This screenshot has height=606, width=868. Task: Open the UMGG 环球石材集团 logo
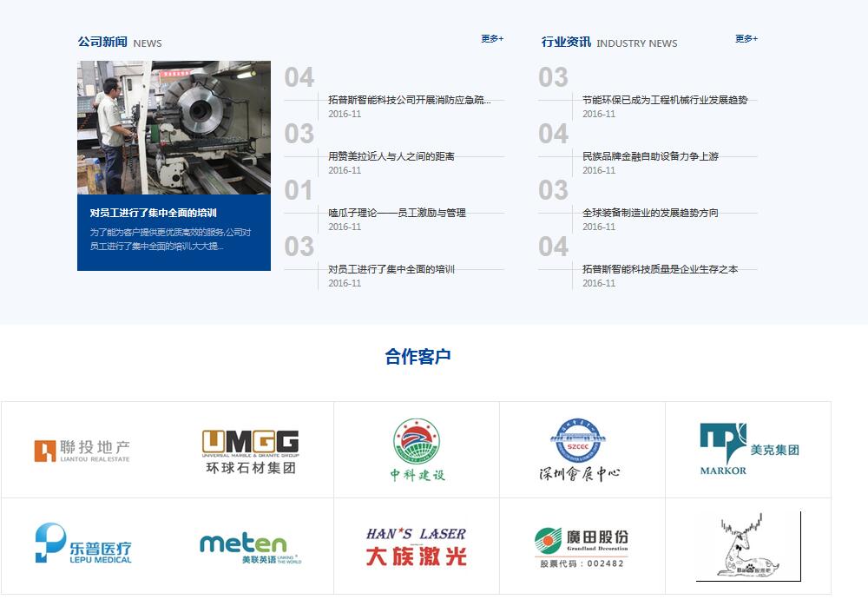coord(250,451)
